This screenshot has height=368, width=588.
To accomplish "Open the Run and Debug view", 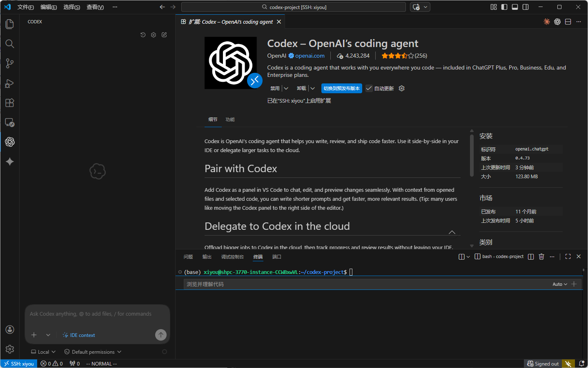I will [10, 83].
